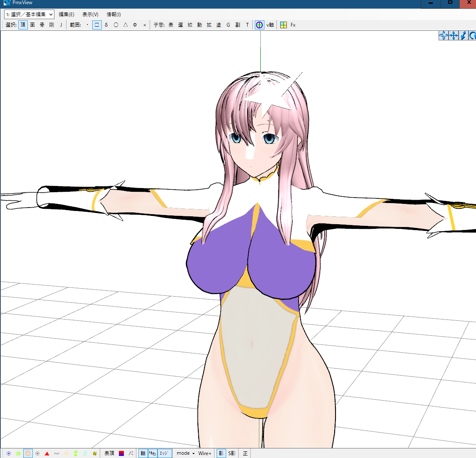This screenshot has height=458, width=476.
Task: Open the mode dropdown in status bar
Action: tap(185, 453)
